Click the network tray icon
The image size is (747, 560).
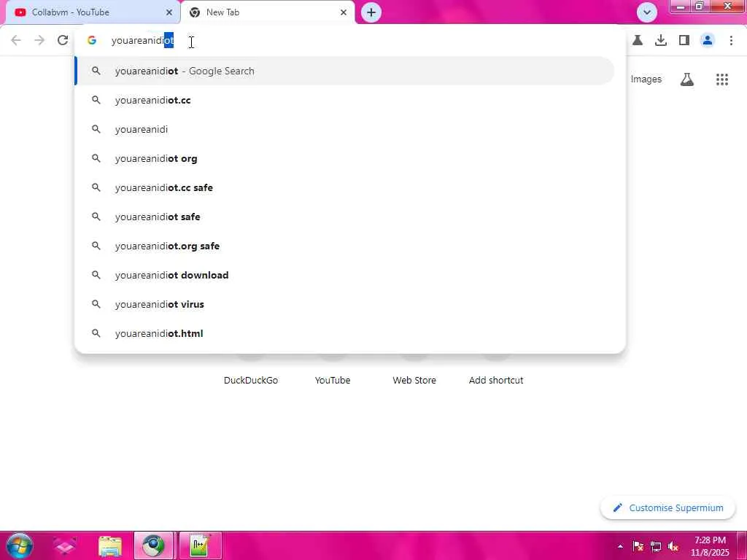(x=656, y=546)
